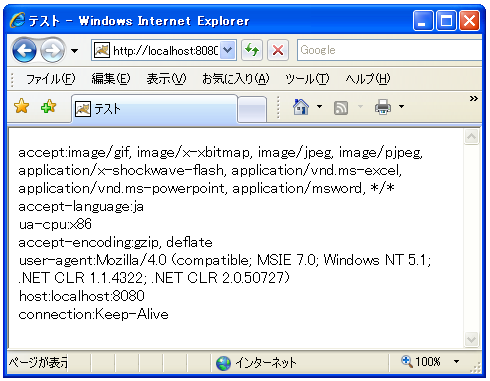Open the お気に入り(A) menu

(236, 79)
